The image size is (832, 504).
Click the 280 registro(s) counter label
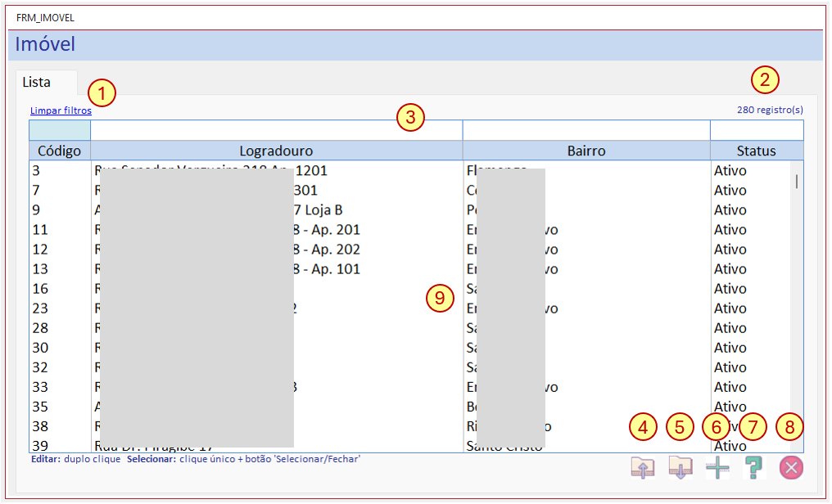(x=770, y=110)
